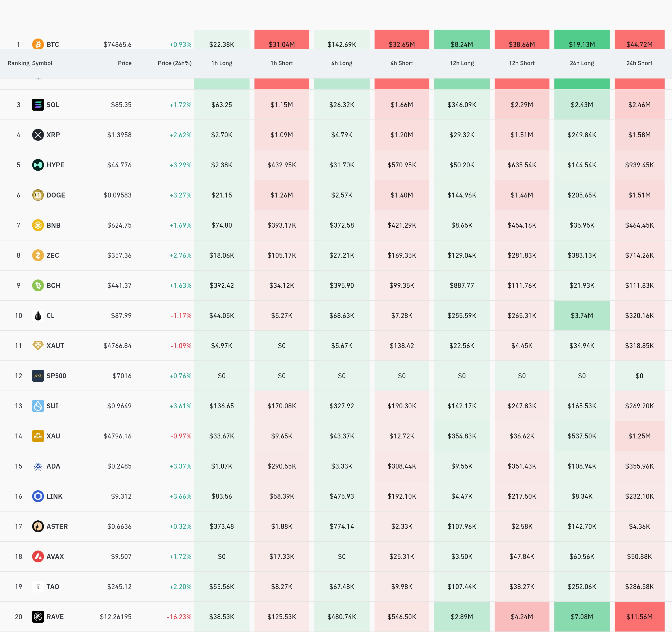Click RAVE 24h Short $11.56M cell
Image resolution: width=672 pixels, height=632 pixels.
[x=639, y=616]
